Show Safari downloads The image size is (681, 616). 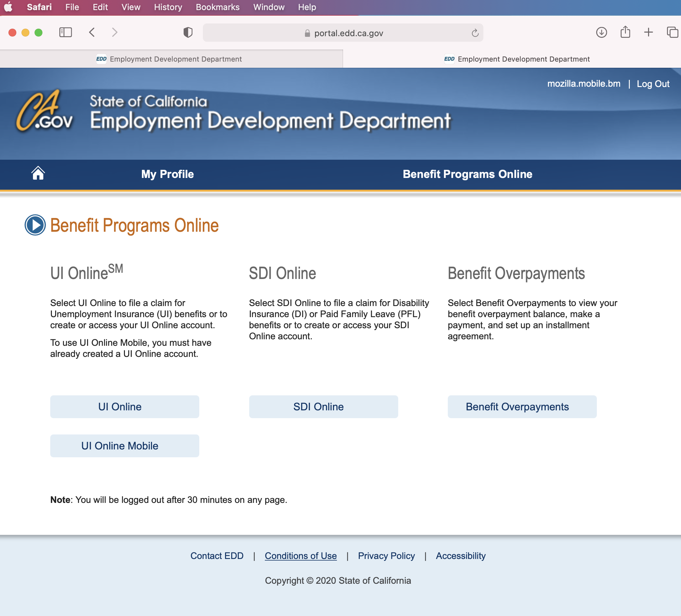tap(601, 32)
